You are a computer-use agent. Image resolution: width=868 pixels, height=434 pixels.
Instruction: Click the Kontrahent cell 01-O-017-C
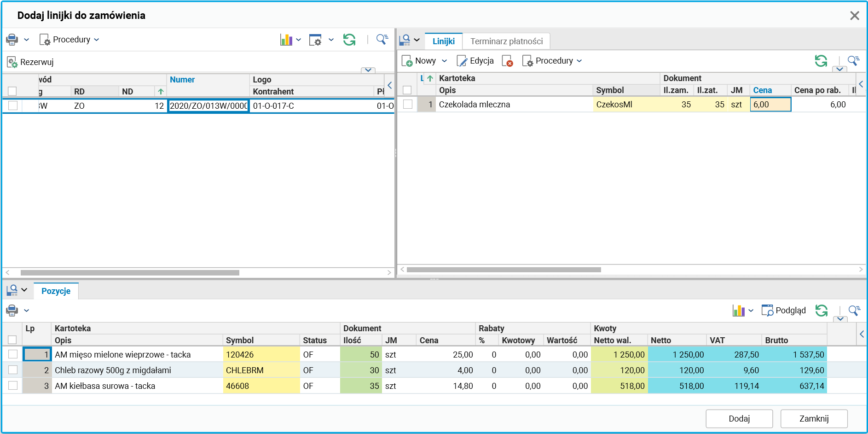(312, 106)
